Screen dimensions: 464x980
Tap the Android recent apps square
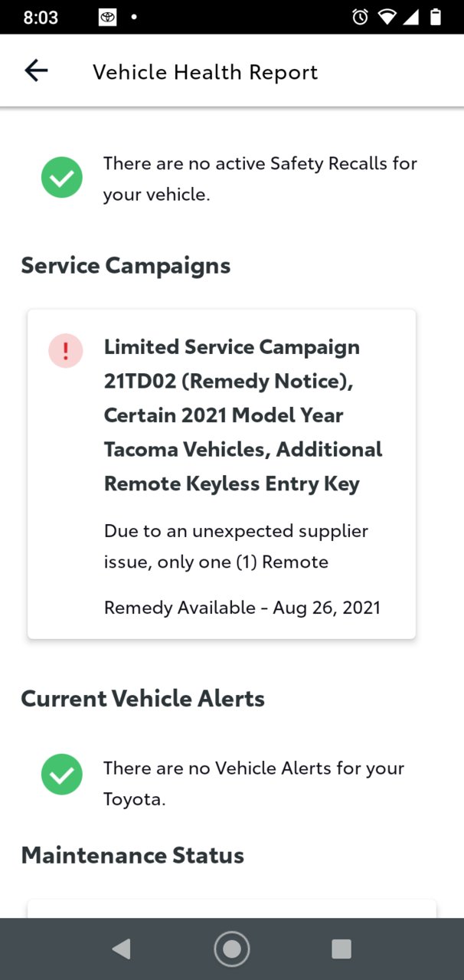pos(341,949)
